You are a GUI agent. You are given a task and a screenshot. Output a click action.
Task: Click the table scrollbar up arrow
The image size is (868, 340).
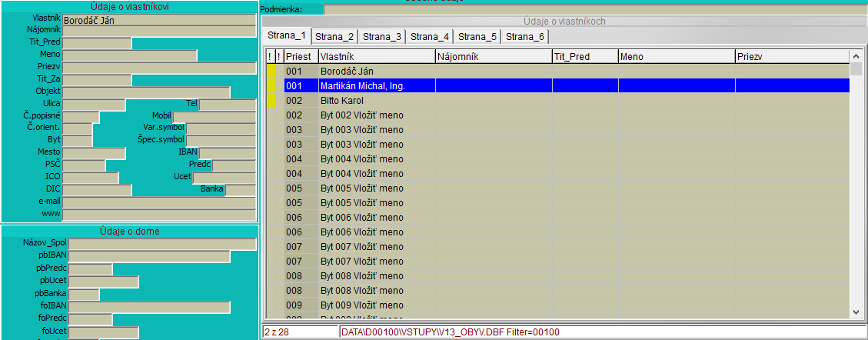[x=856, y=56]
